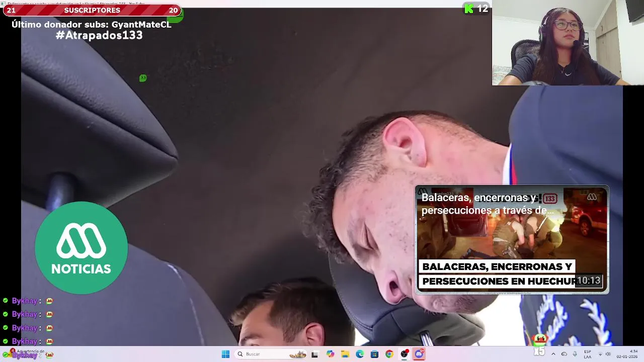The image size is (644, 362).
Task: Open Microsoft Edge from the taskbar
Action: pos(360,354)
